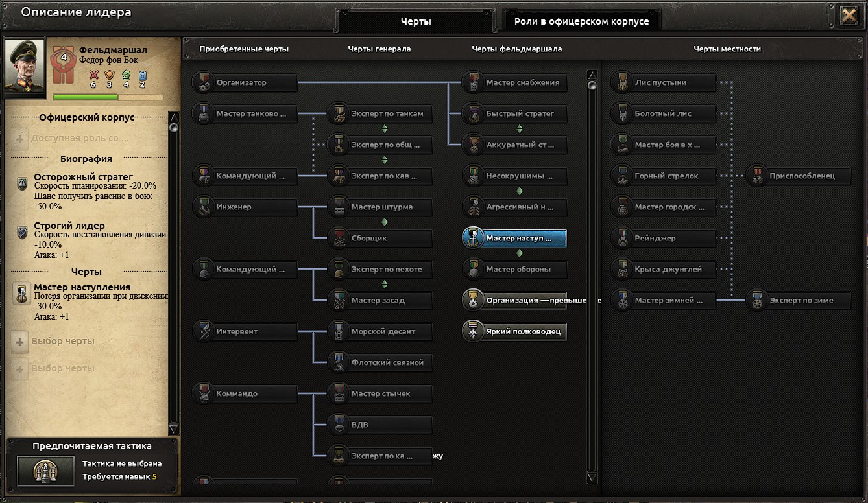Open the Роли в офицерском корпусе tab
868x503 pixels.
click(x=581, y=21)
